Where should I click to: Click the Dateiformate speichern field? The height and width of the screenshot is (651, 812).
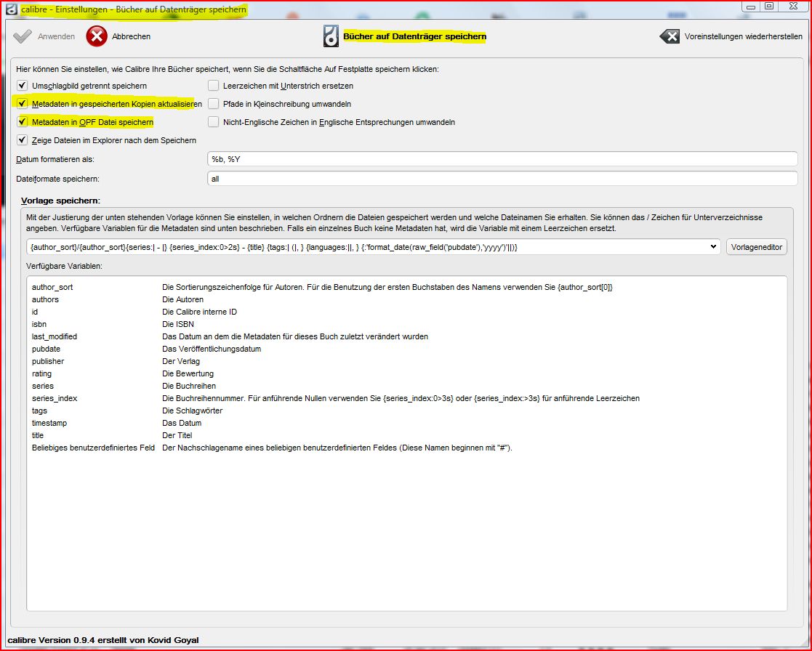point(502,179)
